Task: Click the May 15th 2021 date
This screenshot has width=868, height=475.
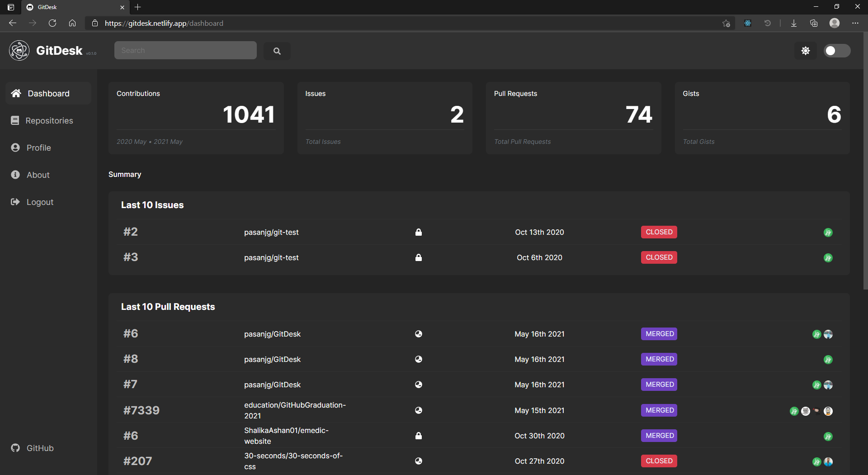Action: (539, 410)
